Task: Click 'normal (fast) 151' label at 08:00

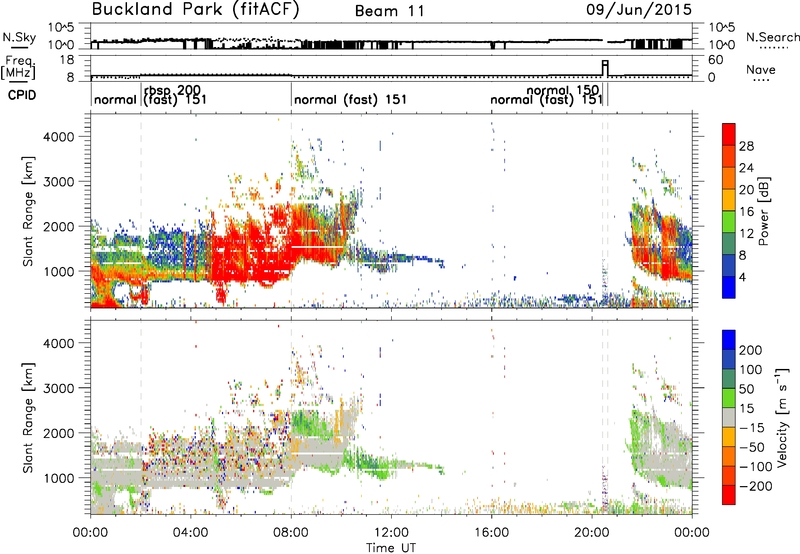Action: point(351,99)
